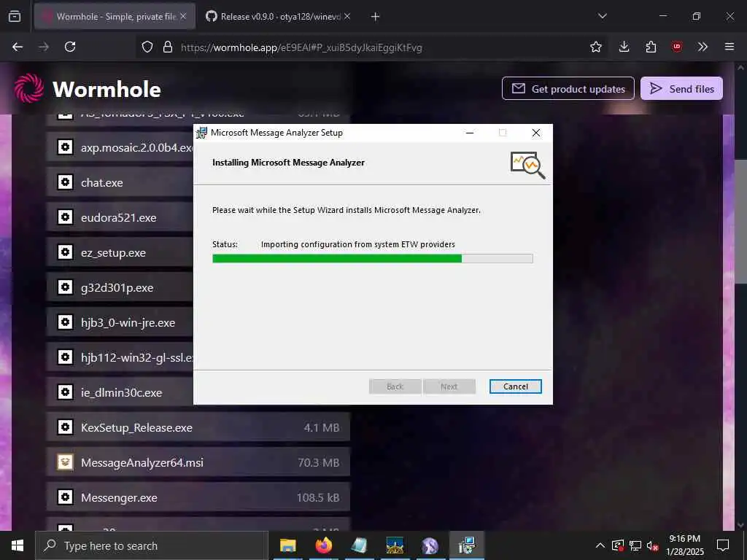Select the hjb112-win32-gl-ssl file row
Image resolution: width=747 pixels, height=560 pixels.
[x=120, y=357]
